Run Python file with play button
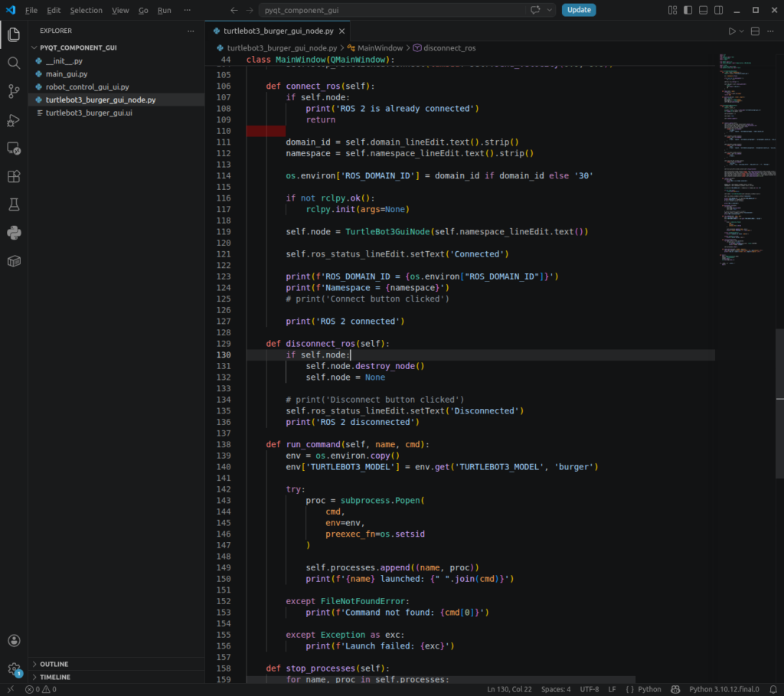Screen dimensions: 784x696 point(731,31)
